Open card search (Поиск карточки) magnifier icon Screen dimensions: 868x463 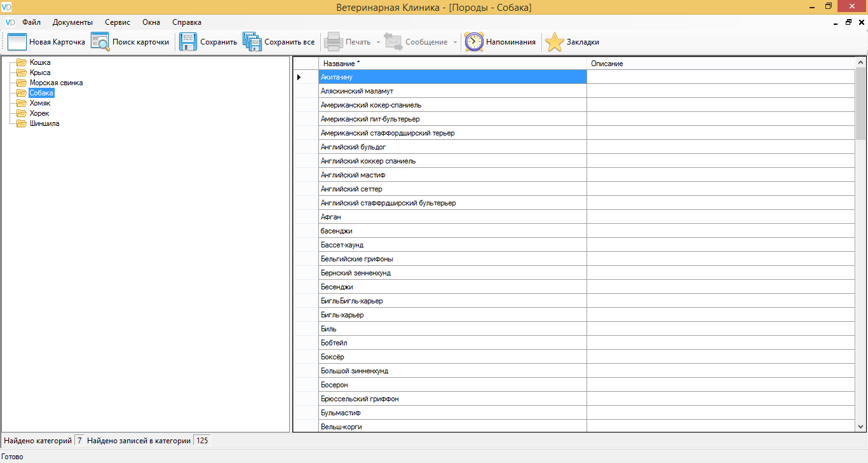click(100, 42)
